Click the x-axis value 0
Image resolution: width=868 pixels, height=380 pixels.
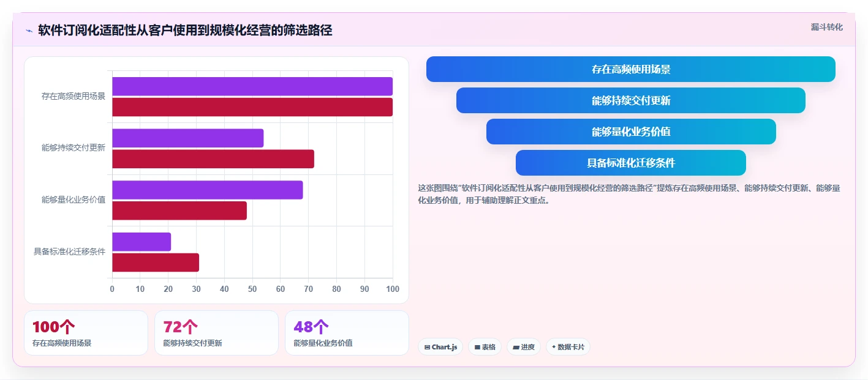click(112, 289)
